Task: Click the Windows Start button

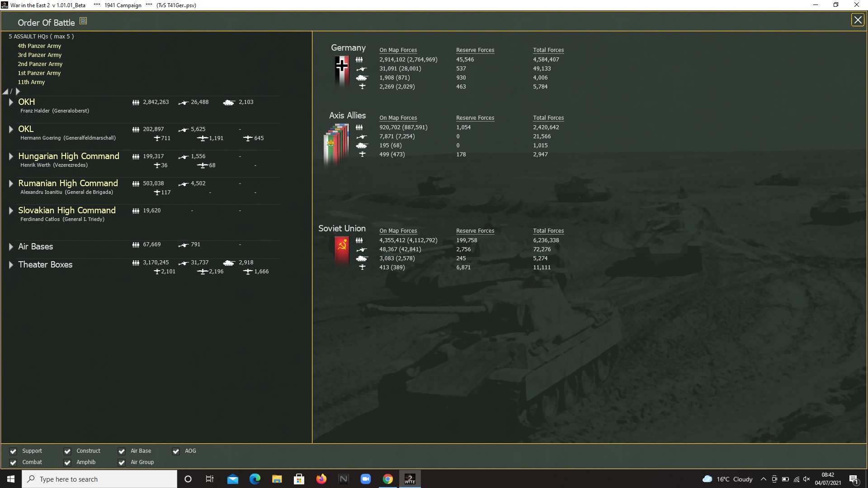Action: [11, 479]
